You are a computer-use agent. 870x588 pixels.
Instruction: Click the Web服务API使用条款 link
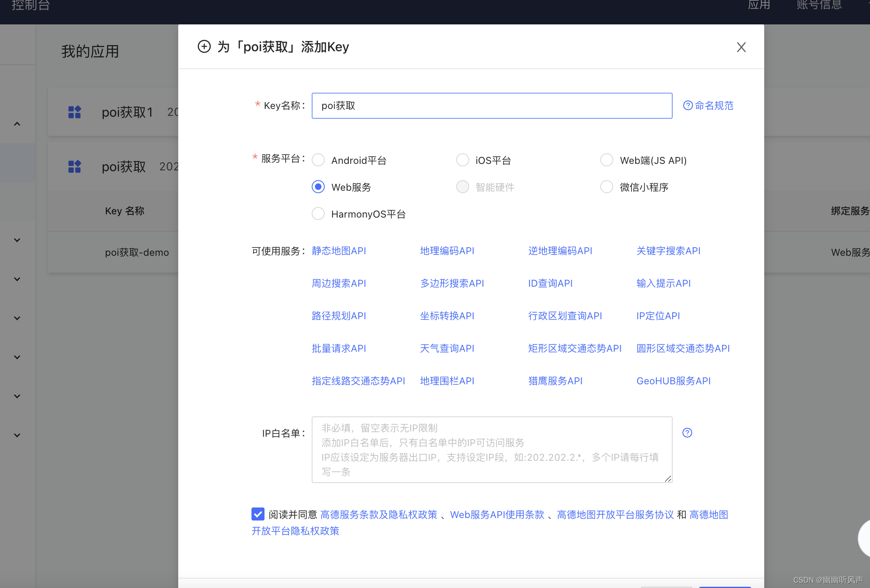click(496, 514)
